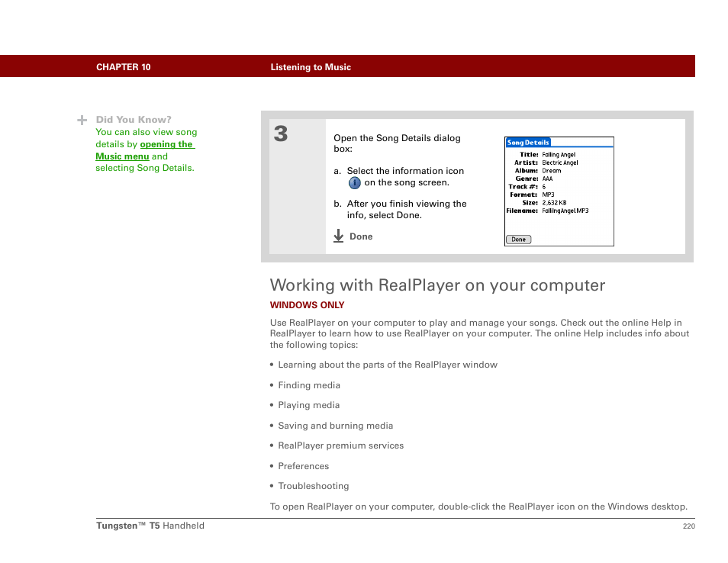Click 'Genre: AAA' row

pyautogui.click(x=534, y=179)
